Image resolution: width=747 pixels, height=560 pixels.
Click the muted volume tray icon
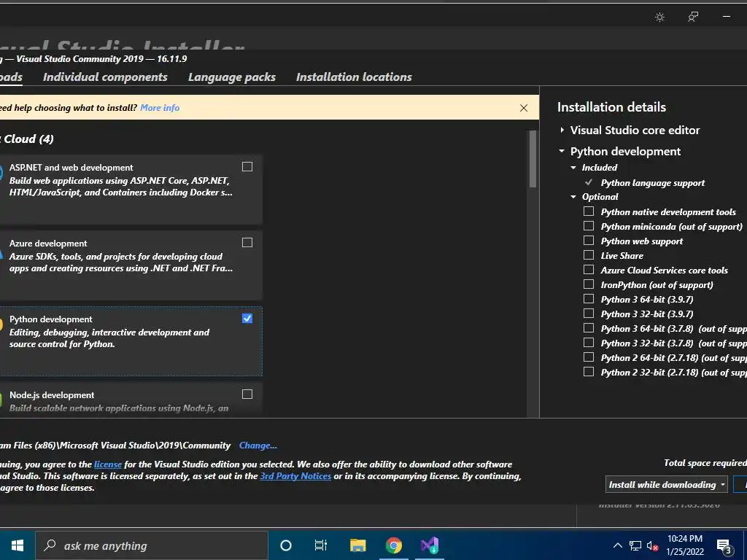(652, 545)
